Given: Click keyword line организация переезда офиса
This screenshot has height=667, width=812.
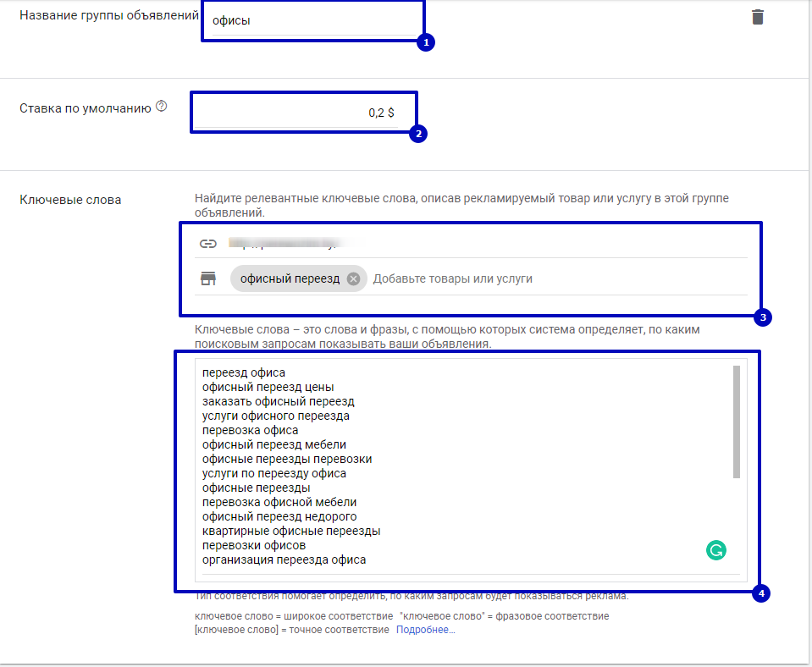Looking at the screenshot, I should 284,560.
